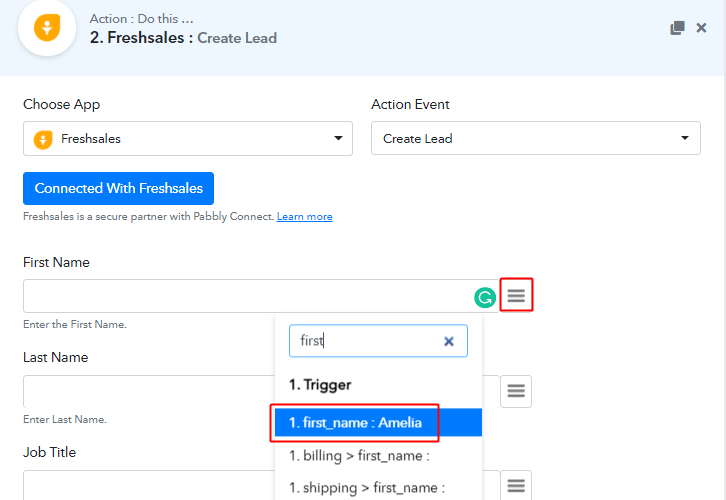Click Freshsales icon inside Choose App box
This screenshot has height=500, width=726.
(43, 139)
